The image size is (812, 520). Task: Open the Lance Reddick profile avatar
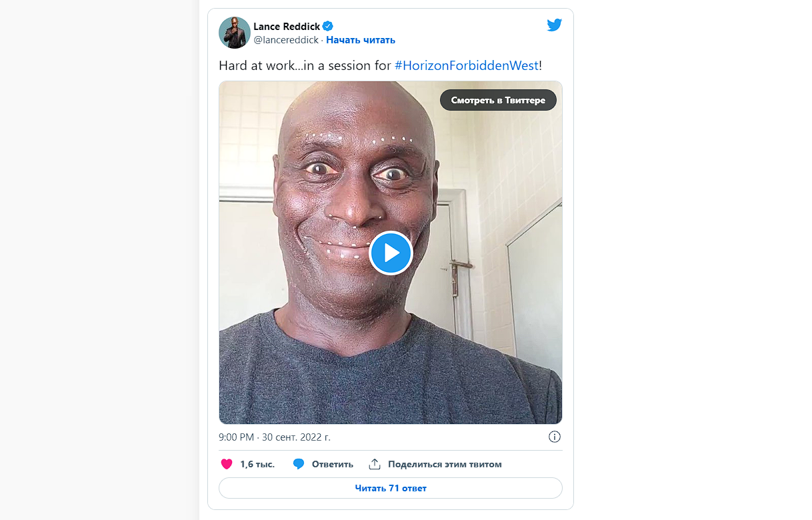234,33
